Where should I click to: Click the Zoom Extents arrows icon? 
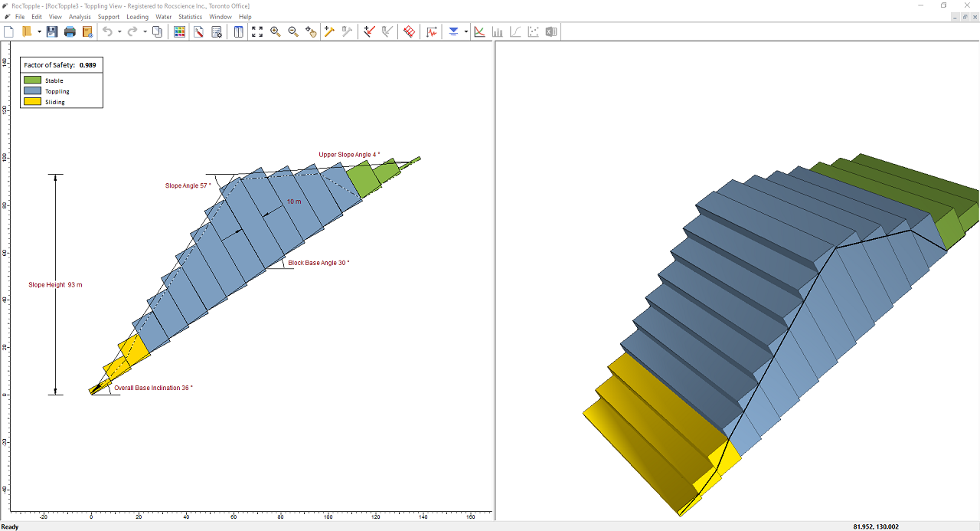(x=257, y=31)
